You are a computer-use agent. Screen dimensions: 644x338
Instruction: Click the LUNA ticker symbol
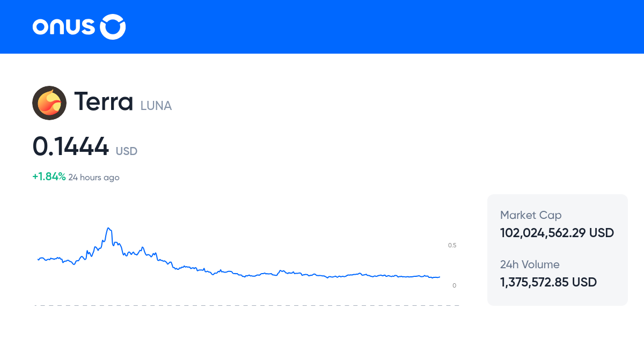pos(156,106)
